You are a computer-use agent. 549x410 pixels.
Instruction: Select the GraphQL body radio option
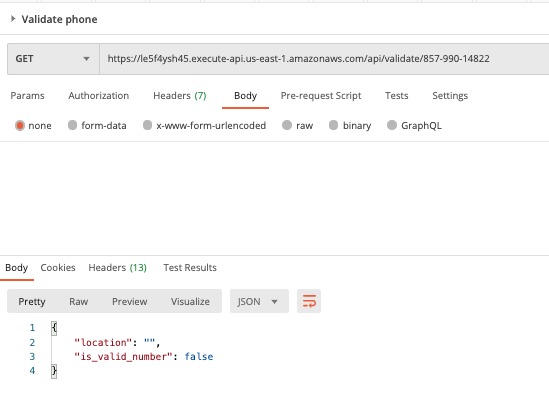[392, 125]
